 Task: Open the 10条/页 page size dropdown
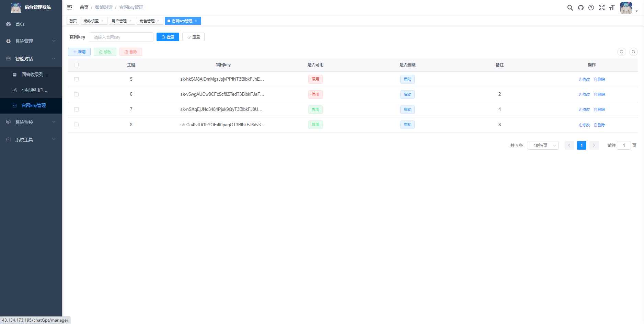point(543,145)
